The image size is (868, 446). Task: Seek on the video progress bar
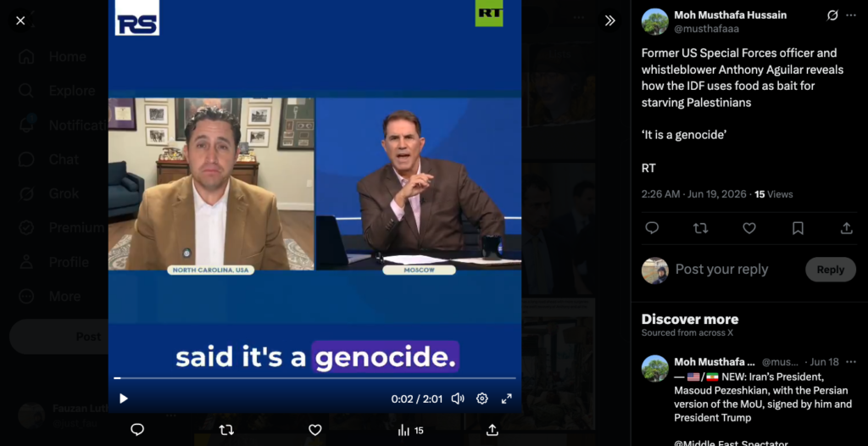(x=314, y=378)
